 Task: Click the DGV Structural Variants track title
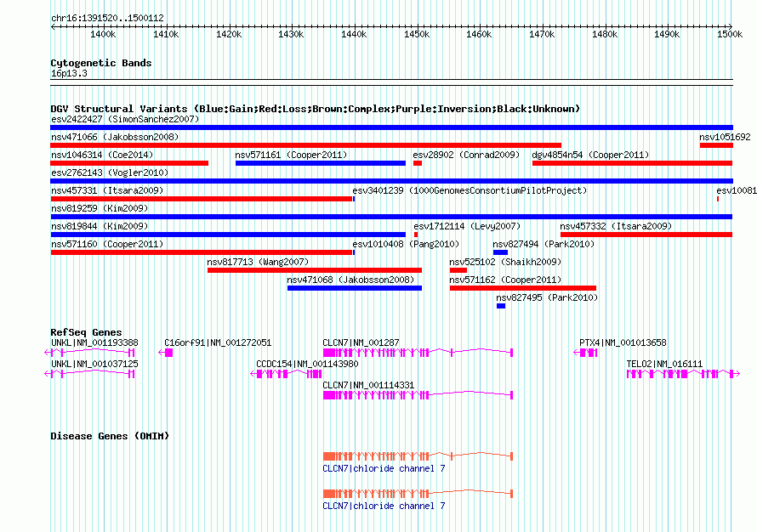(x=316, y=109)
